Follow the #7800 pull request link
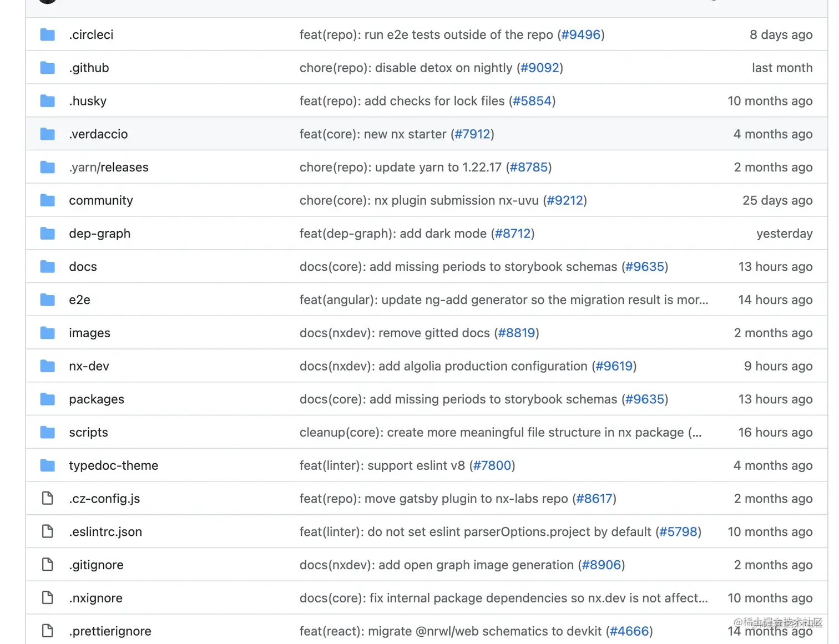Viewport: 839px width, 644px height. click(492, 465)
